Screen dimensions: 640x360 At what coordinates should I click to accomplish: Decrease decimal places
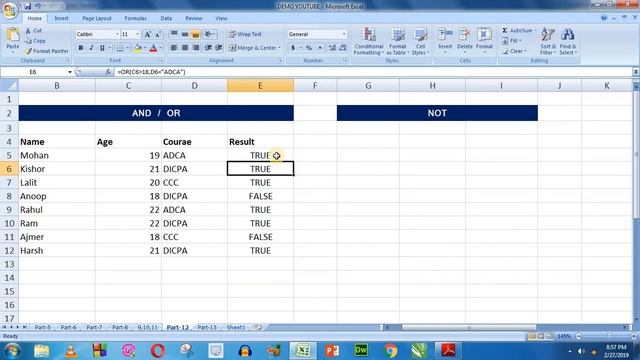[x=343, y=48]
